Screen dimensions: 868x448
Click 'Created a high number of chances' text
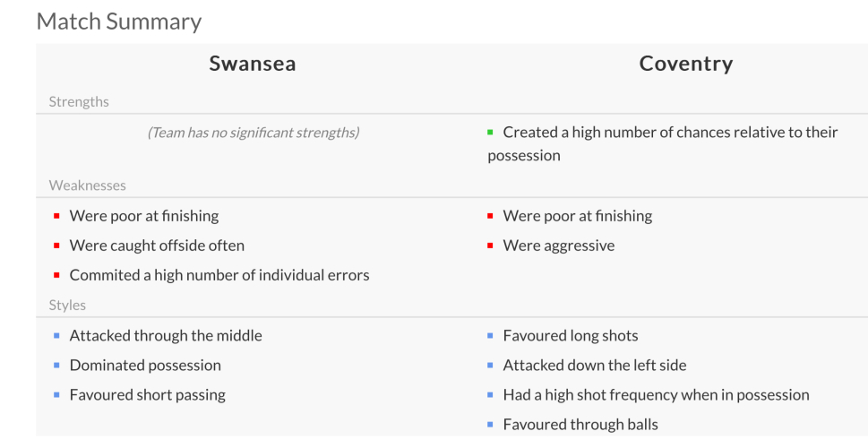coord(670,133)
